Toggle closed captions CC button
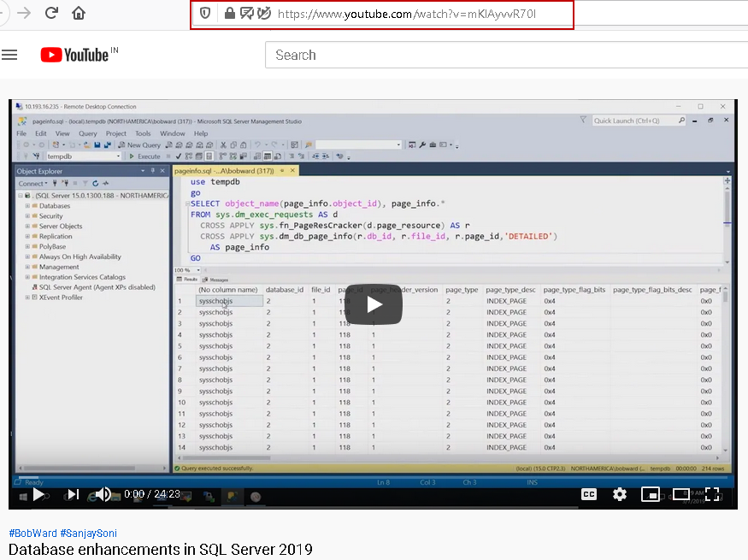The image size is (748, 560). click(589, 494)
